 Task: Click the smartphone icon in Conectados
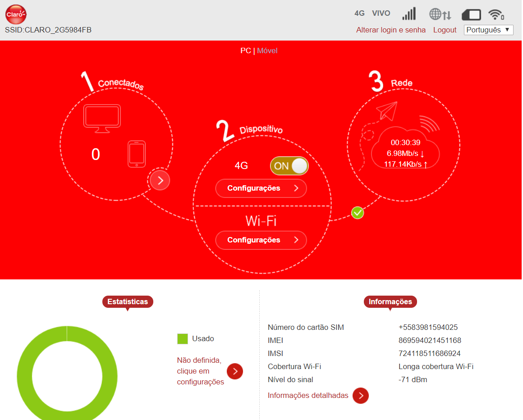(x=137, y=154)
